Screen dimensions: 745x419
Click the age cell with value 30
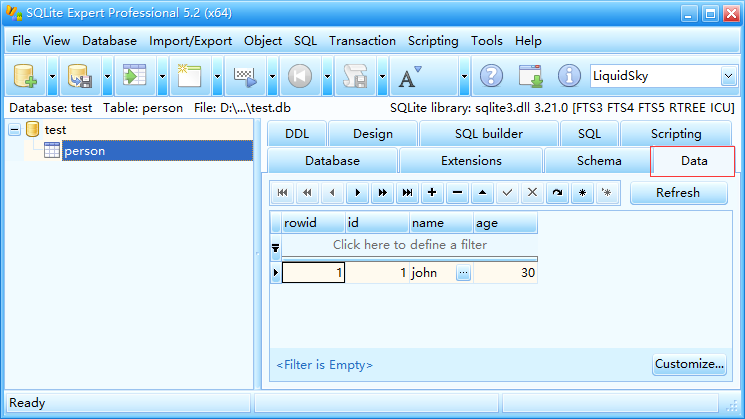coord(506,273)
